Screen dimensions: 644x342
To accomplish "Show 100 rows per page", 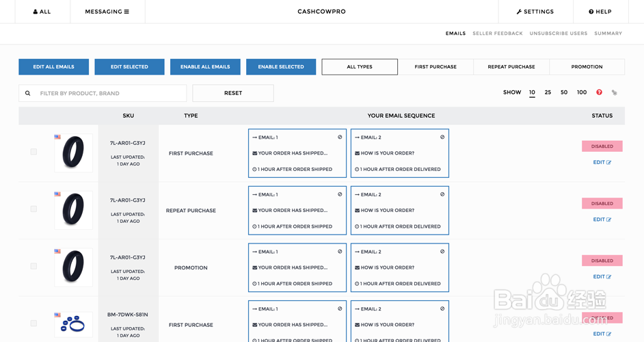I will [582, 92].
